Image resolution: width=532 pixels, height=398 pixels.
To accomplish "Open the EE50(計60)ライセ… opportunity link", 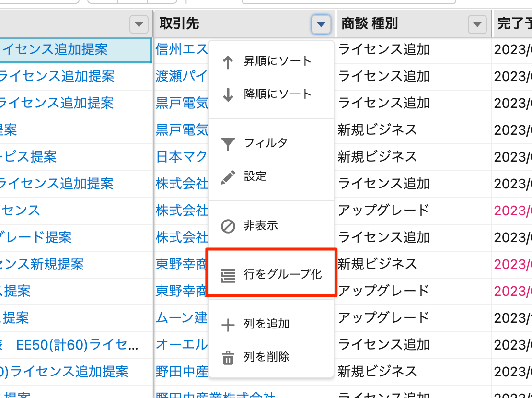I will [x=78, y=345].
